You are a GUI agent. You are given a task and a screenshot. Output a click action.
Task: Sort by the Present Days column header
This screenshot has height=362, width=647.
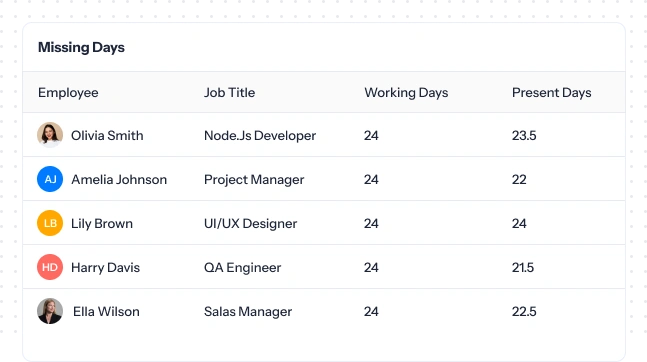pyautogui.click(x=551, y=93)
